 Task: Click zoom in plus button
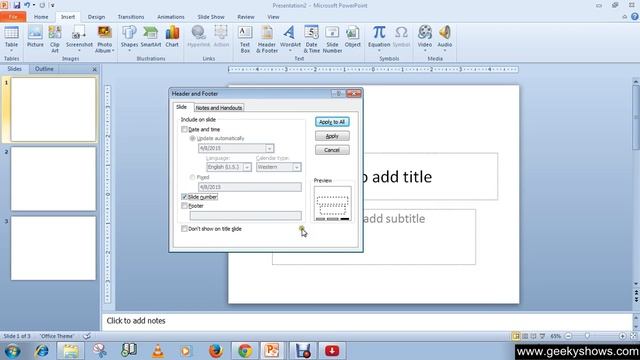[x=622, y=336]
